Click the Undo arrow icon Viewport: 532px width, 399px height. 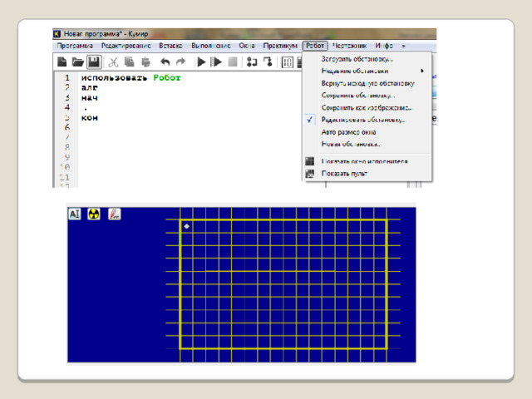click(165, 62)
